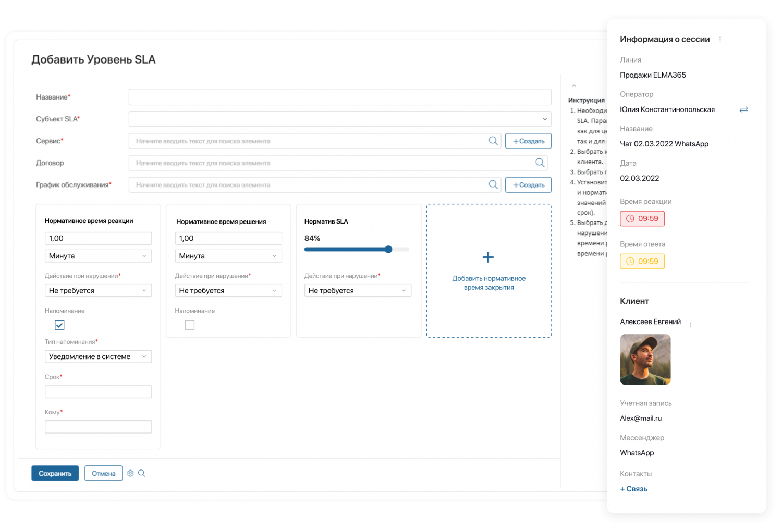Expand the Минута unit dropdown for reaction time
The image size is (782, 532).
click(x=98, y=256)
